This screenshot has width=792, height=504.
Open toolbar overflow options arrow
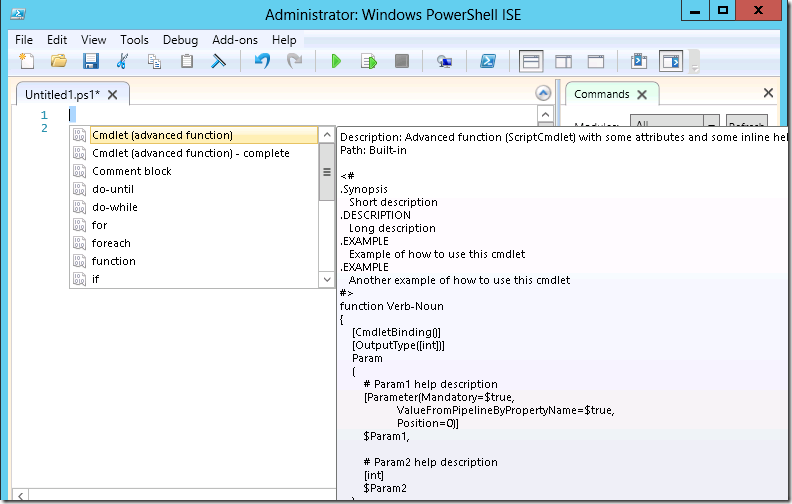pos(695,68)
